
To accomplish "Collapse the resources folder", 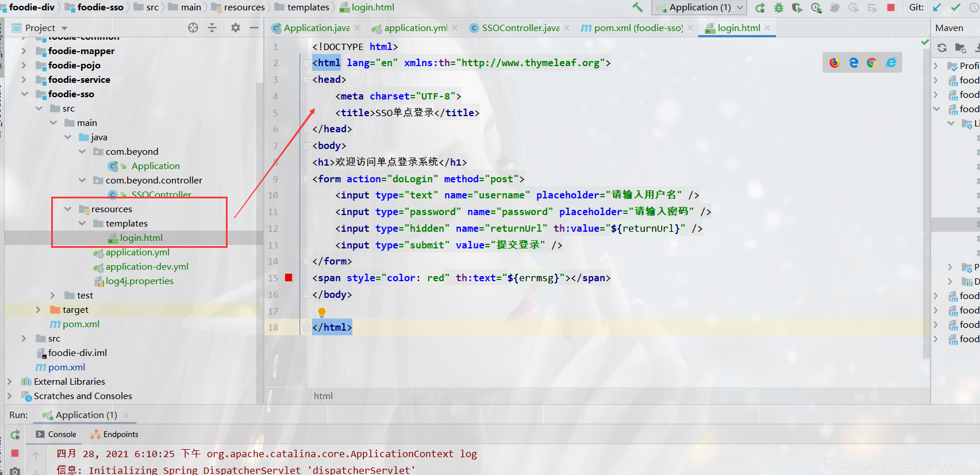I will point(67,209).
